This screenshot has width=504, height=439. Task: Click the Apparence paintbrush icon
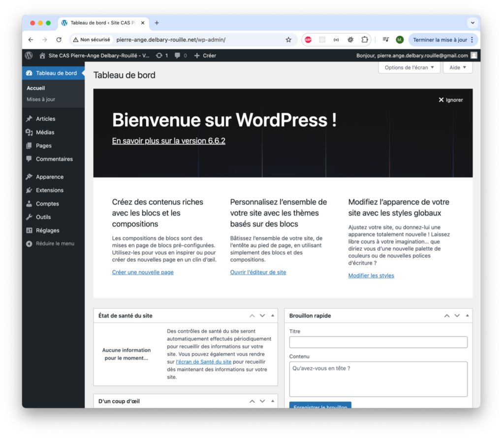tap(29, 177)
